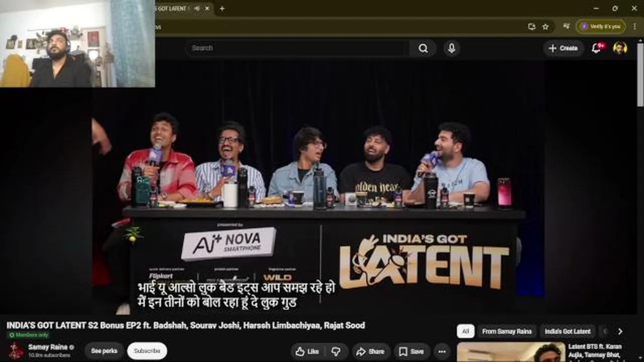Show more filter chips with right arrow
The image size is (644, 362).
tap(620, 331)
